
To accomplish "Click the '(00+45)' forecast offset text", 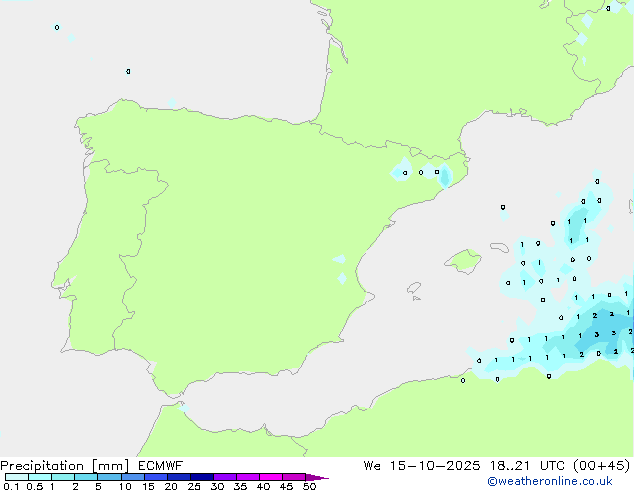I will pyautogui.click(x=602, y=466).
